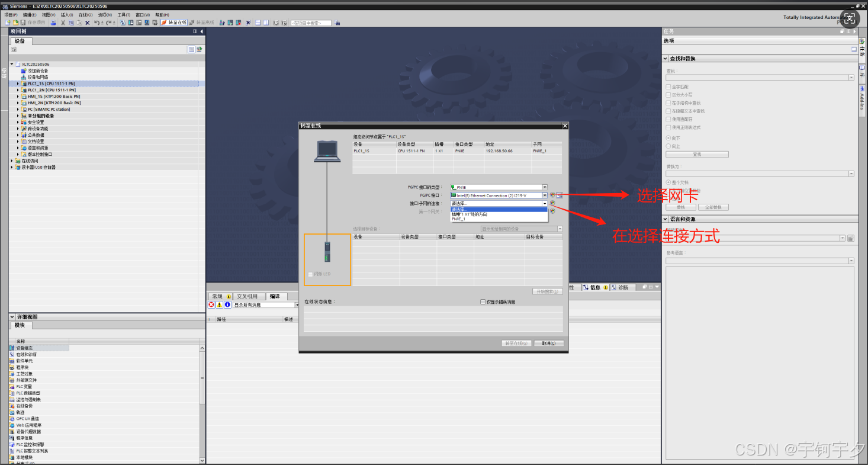Check the 闪烁 LED checkbox

coord(310,274)
